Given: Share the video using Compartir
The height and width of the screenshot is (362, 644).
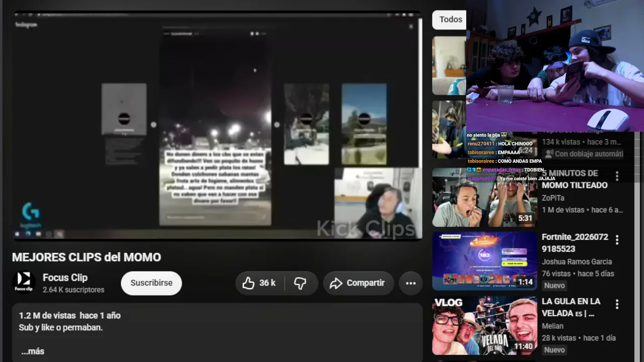Looking at the screenshot, I should (x=358, y=283).
